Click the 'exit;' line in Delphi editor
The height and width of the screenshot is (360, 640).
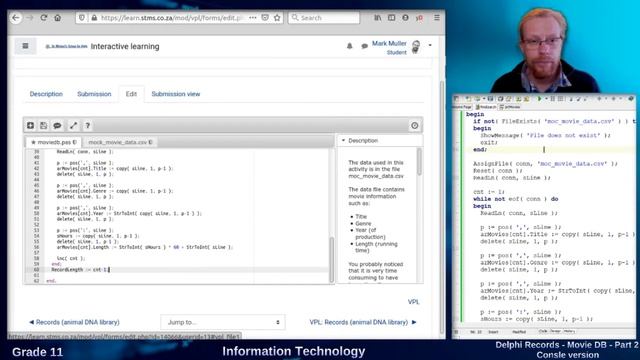click(x=489, y=142)
